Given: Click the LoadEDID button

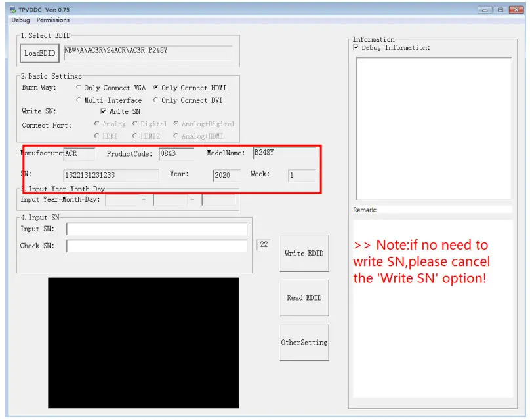Looking at the screenshot, I should 40,53.
